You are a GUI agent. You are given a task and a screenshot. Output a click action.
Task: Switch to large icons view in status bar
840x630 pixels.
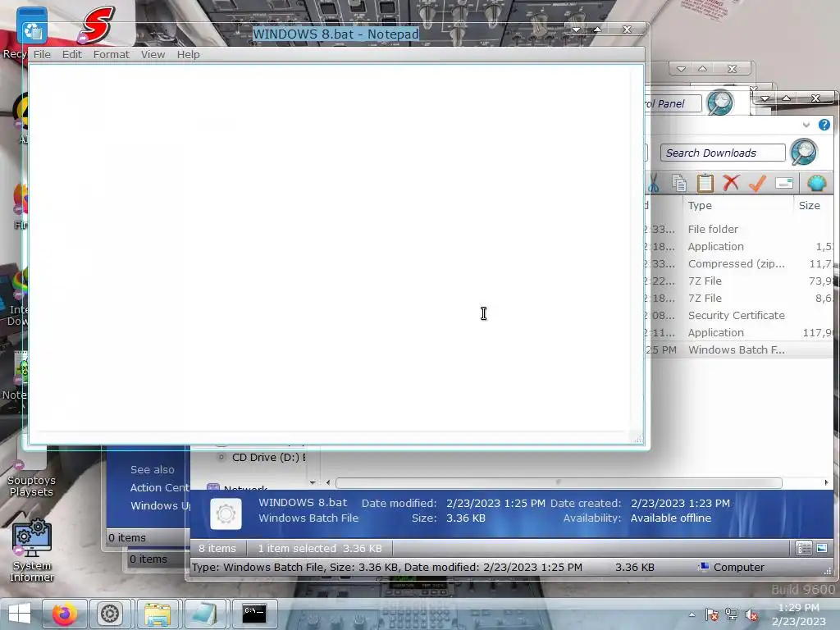(x=822, y=548)
